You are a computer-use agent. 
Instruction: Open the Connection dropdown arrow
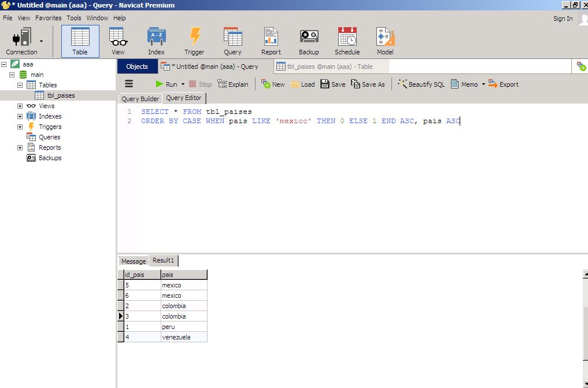(41, 41)
